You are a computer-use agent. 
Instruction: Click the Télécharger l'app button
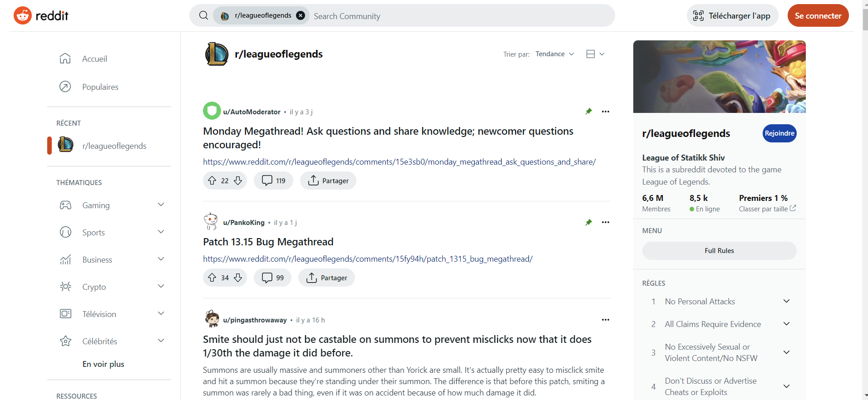(732, 15)
